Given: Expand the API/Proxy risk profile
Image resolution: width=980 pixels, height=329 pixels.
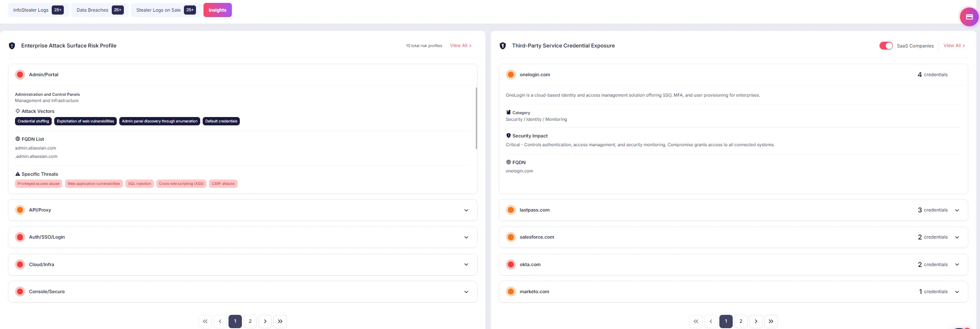Looking at the screenshot, I should [x=466, y=210].
